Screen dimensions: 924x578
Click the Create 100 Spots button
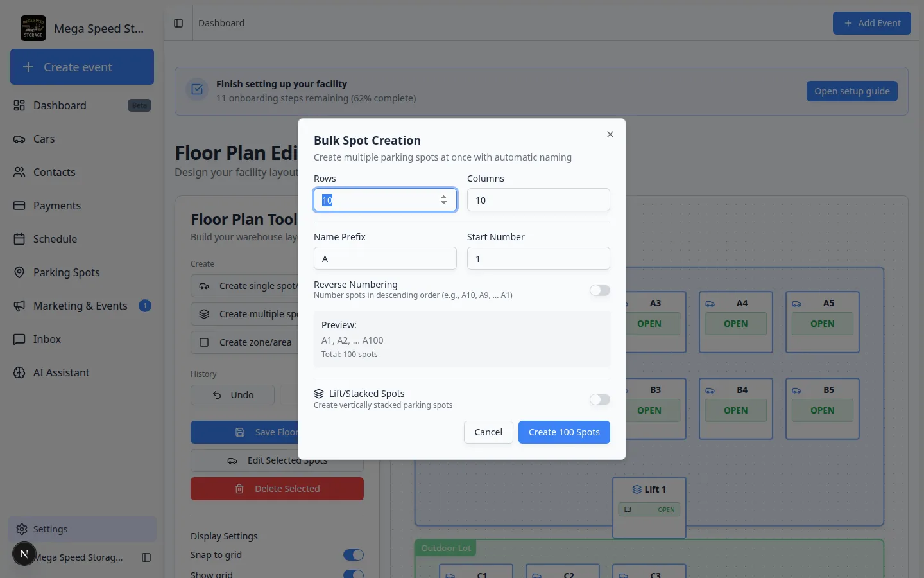pos(564,432)
